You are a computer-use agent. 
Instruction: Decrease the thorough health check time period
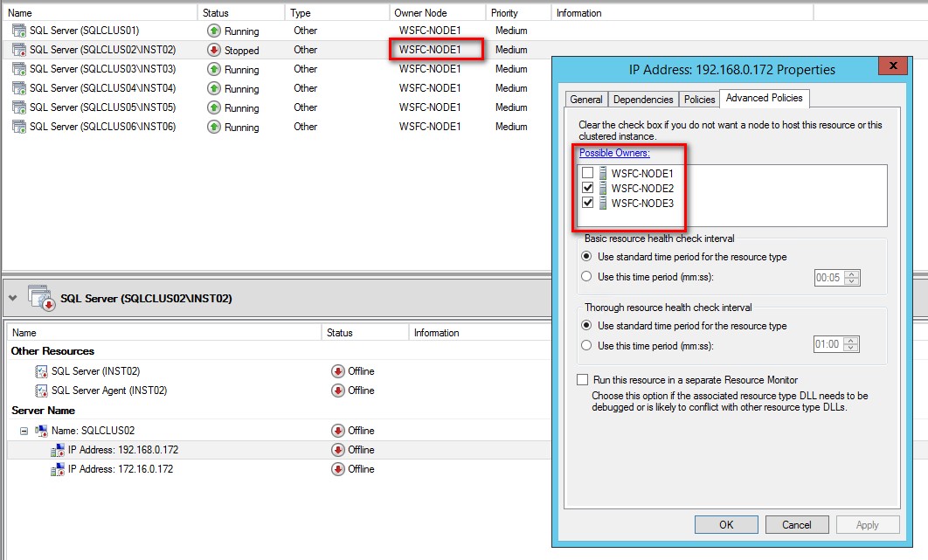tap(850, 348)
